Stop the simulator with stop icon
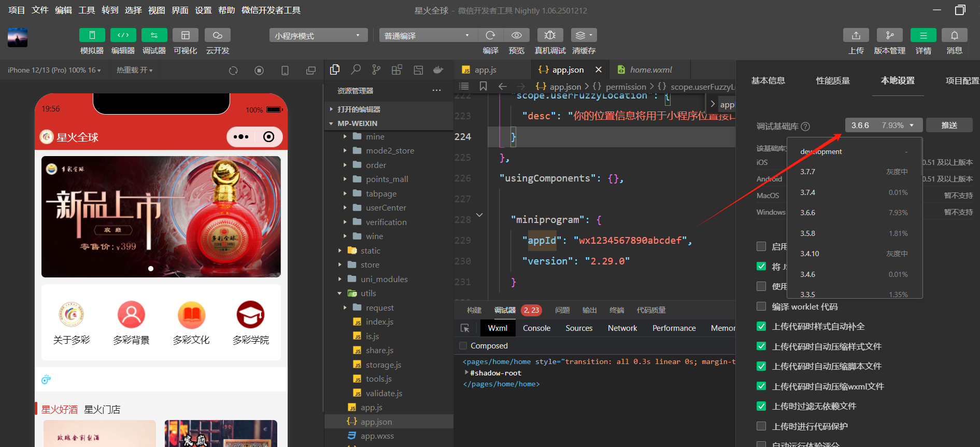Screen dimensions: 980x447 [x=259, y=71]
